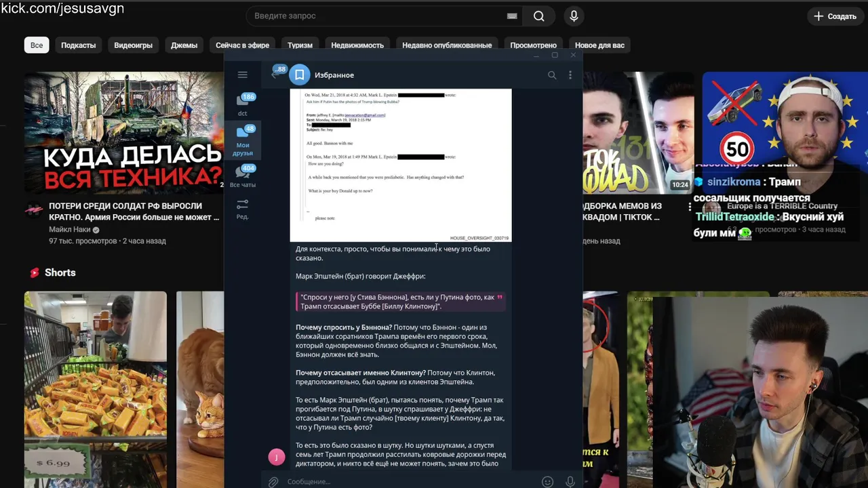Focus the Сообщение message field
The image size is (868, 488).
[x=410, y=481]
